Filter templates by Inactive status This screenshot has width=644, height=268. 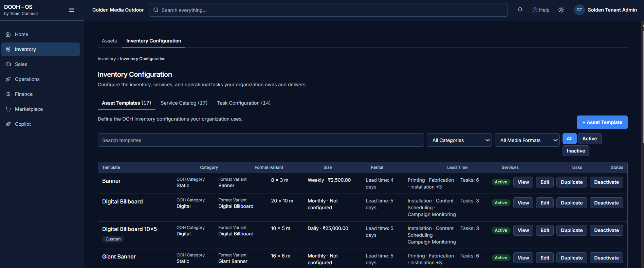point(576,151)
